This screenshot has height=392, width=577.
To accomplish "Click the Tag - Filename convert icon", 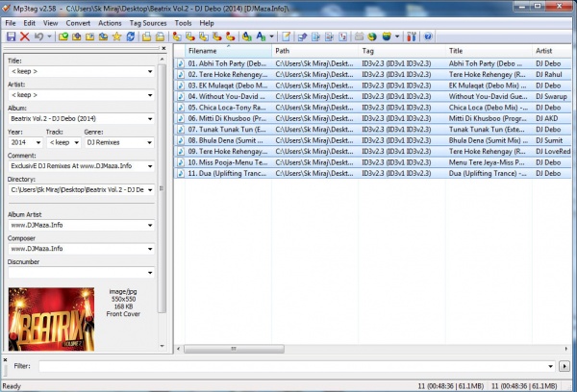I will point(177,37).
